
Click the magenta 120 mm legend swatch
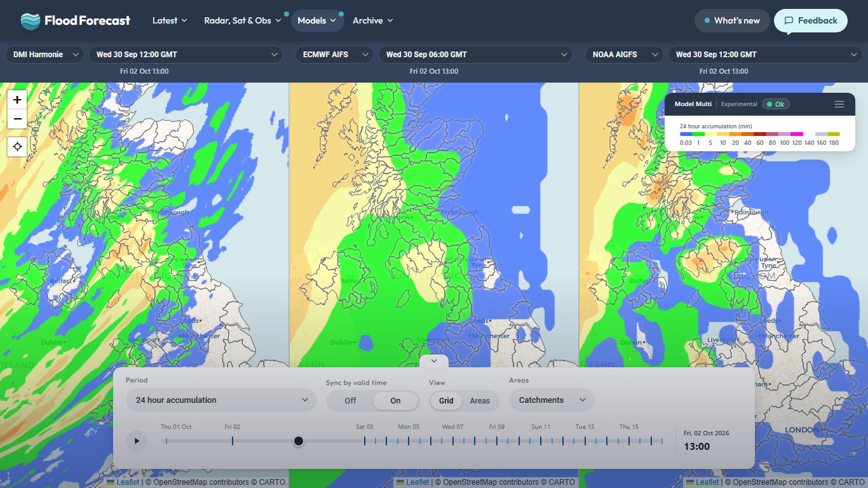click(797, 134)
